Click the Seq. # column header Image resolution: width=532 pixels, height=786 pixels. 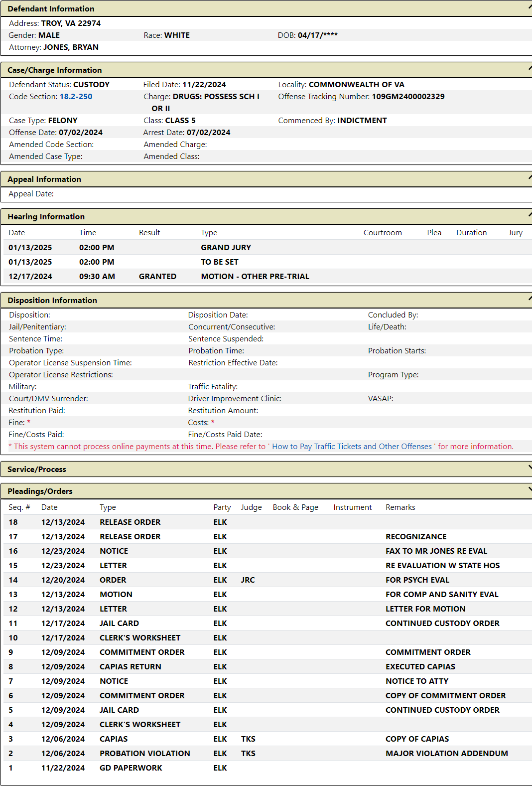coord(19,507)
